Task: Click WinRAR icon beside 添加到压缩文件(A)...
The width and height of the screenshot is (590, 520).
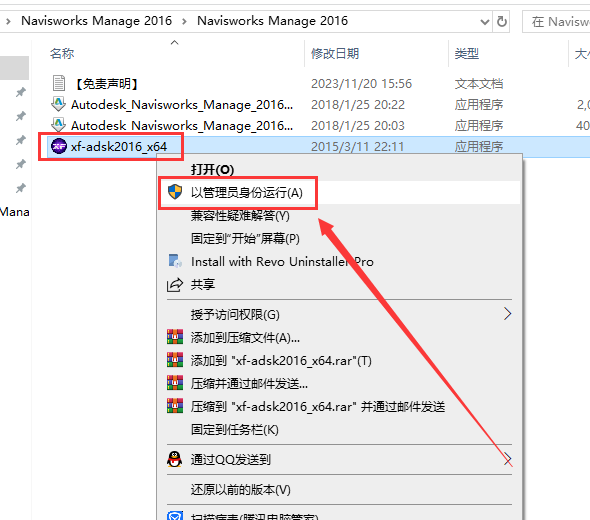Action: tap(175, 337)
